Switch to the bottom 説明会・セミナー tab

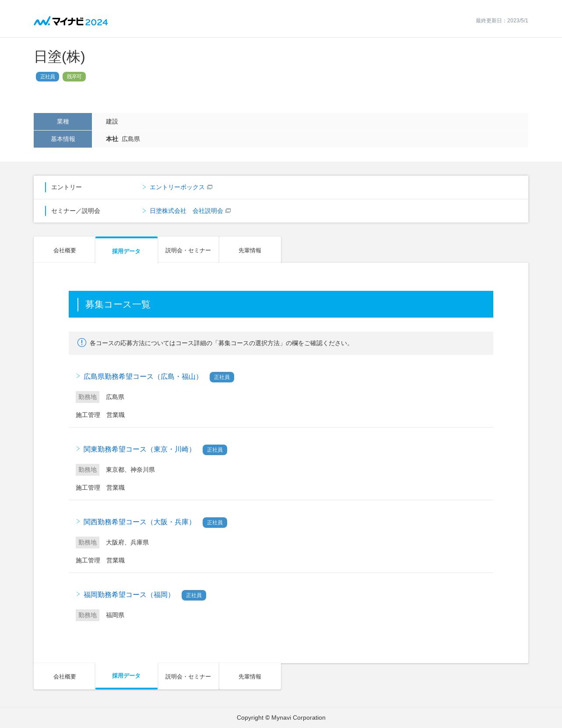click(x=188, y=676)
